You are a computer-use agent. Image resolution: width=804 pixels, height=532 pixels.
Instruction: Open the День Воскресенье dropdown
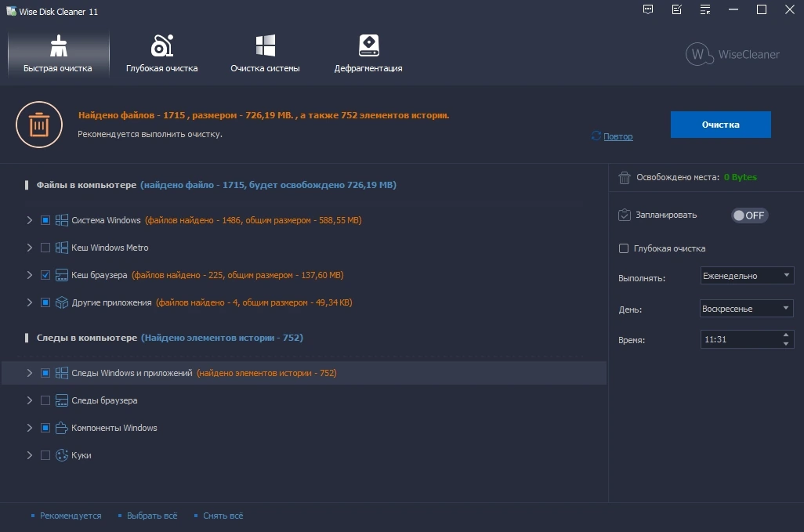(x=747, y=309)
